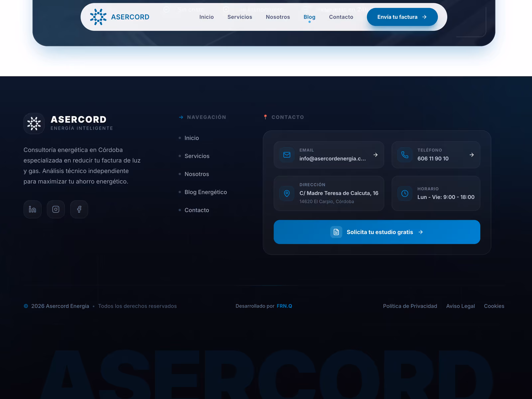532x399 pixels.
Task: Select Contacto in the top navigation bar
Action: pos(341,17)
